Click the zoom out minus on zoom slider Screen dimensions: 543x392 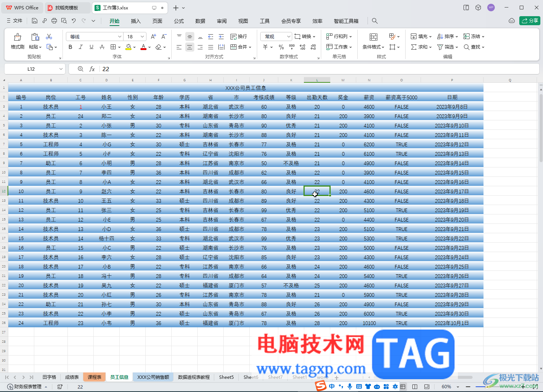click(x=468, y=387)
